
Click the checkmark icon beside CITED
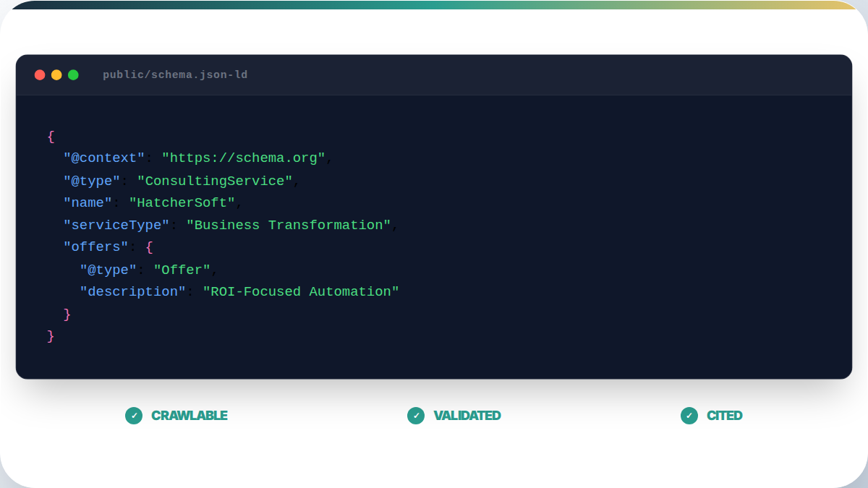coord(689,416)
